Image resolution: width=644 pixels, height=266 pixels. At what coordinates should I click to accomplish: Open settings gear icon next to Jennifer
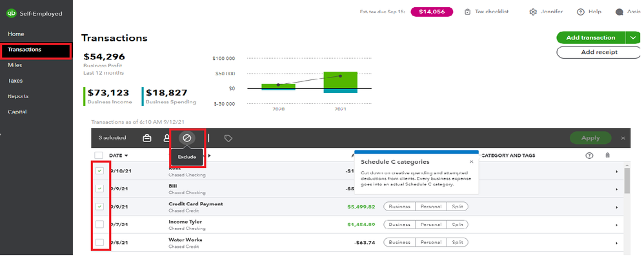(533, 12)
